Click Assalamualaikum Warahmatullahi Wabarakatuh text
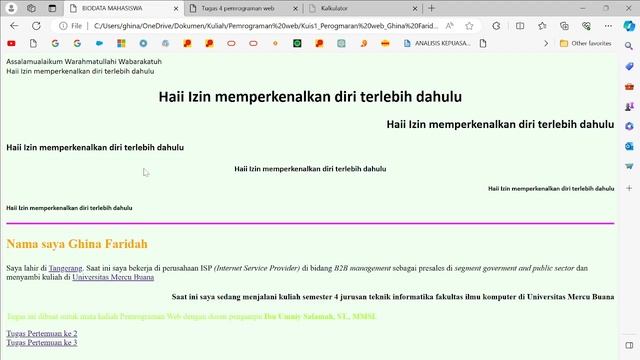 tap(84, 61)
